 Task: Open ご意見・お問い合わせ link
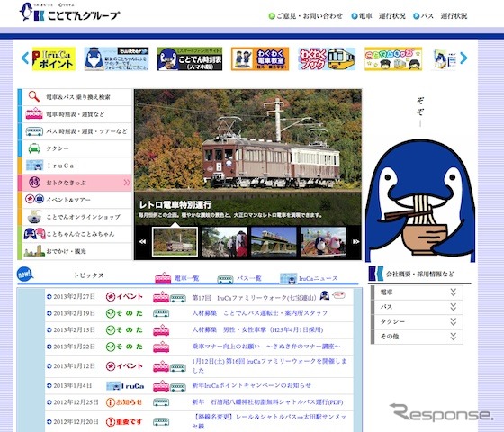coord(306,16)
